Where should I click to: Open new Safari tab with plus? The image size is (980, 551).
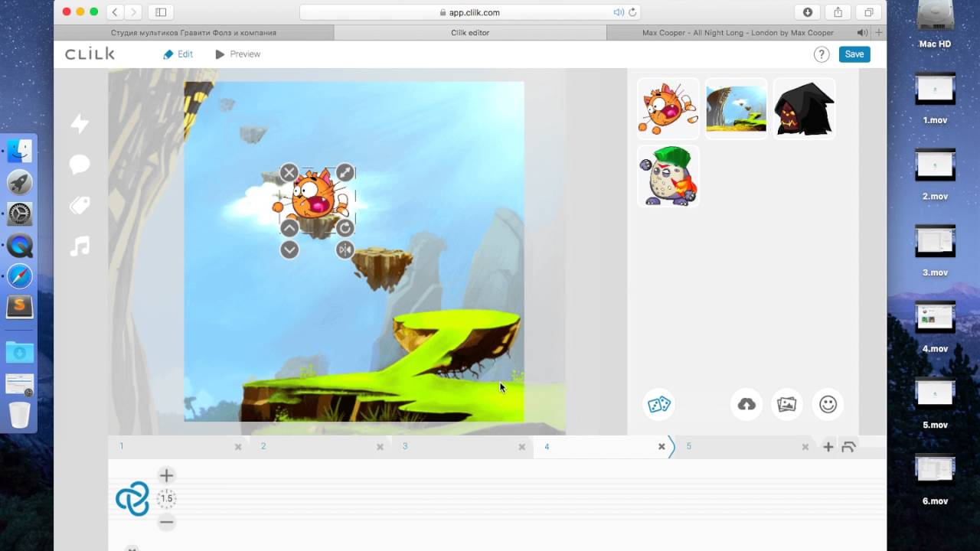pos(879,33)
